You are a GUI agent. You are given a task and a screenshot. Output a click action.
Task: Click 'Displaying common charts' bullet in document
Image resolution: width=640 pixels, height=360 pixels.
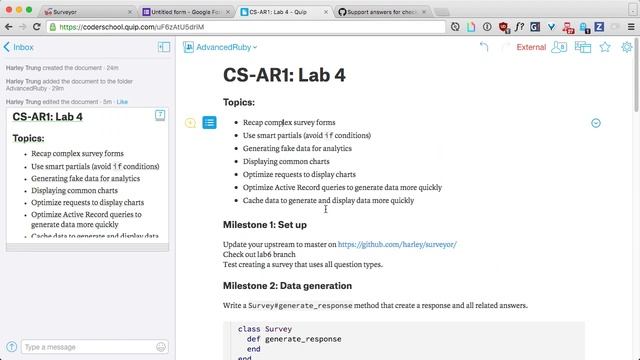tap(286, 162)
